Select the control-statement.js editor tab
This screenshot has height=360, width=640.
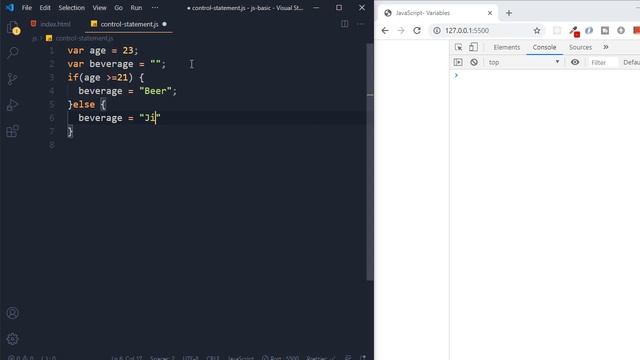point(129,24)
